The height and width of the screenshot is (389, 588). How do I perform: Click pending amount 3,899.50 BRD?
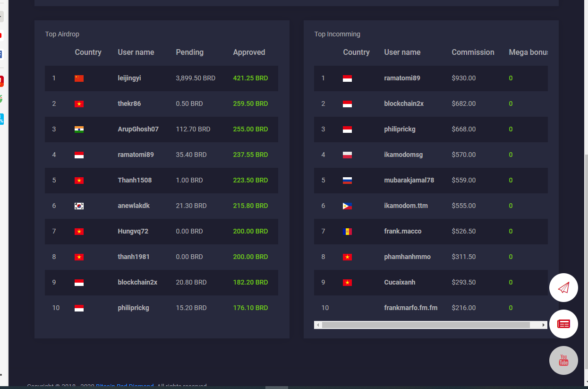pos(196,78)
